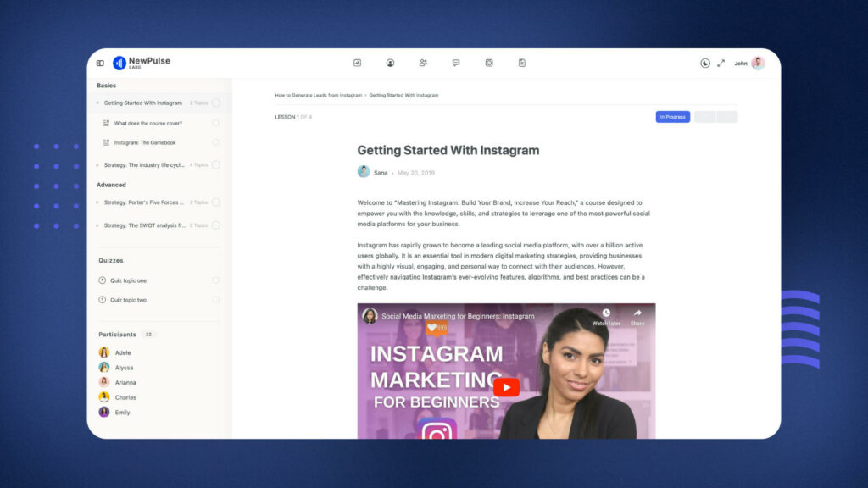This screenshot has width=868, height=488.
Task: Open the profile icon in top navigation
Action: (391, 63)
